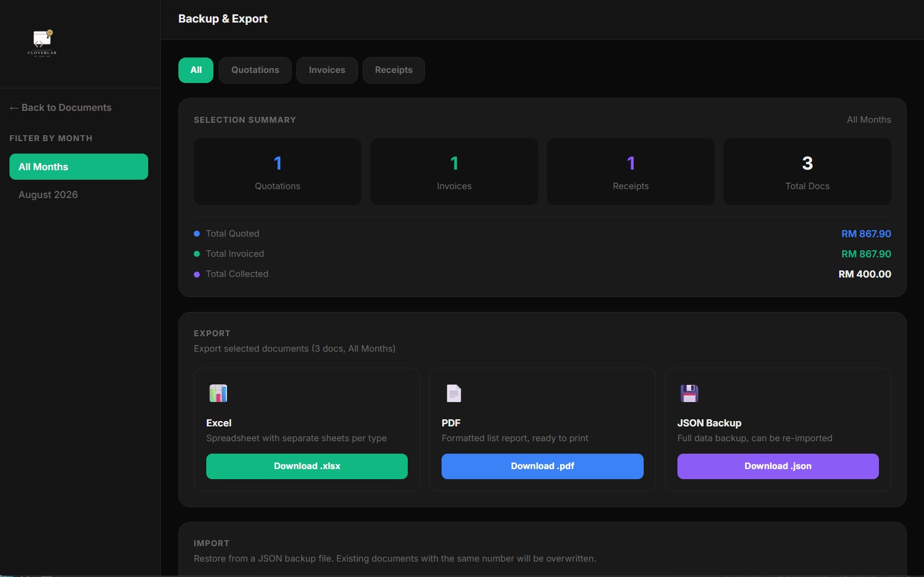Filter by August 2026
This screenshot has height=577, width=924.
[x=79, y=195]
